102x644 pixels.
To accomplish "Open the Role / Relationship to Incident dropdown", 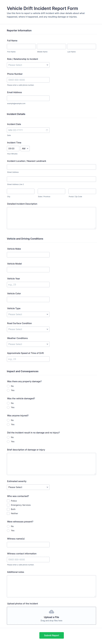I will coord(28,65).
